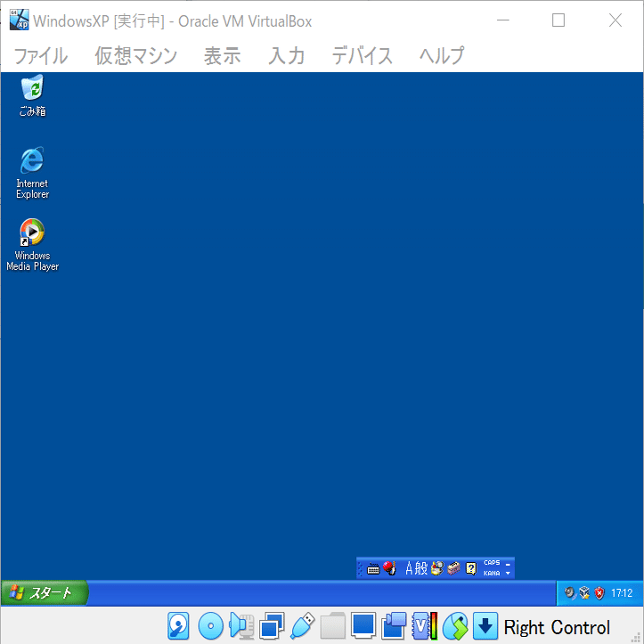Click the red security shield tray icon
The image size is (644, 644).
[x=599, y=593]
